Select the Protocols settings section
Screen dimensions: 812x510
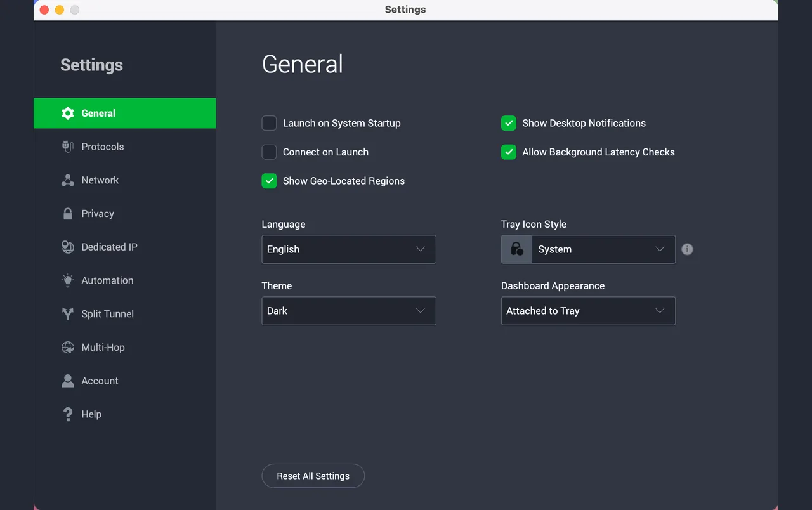[125, 147]
